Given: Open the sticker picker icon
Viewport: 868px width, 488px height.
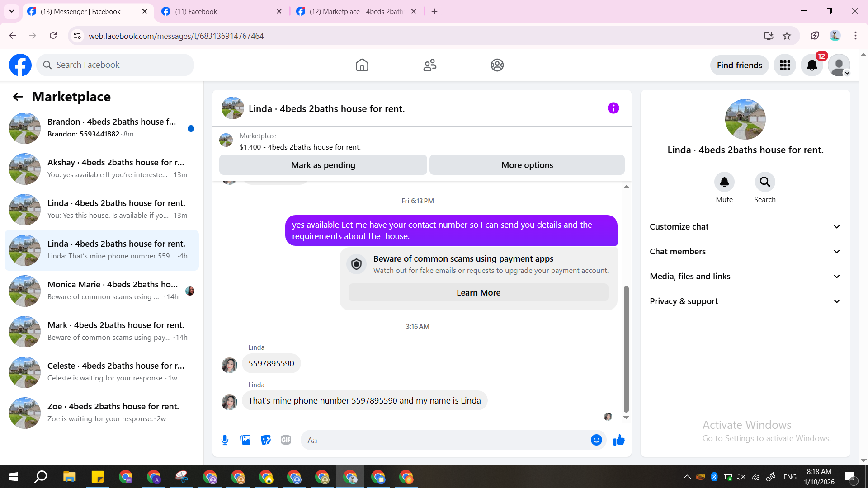Looking at the screenshot, I should pos(266,440).
